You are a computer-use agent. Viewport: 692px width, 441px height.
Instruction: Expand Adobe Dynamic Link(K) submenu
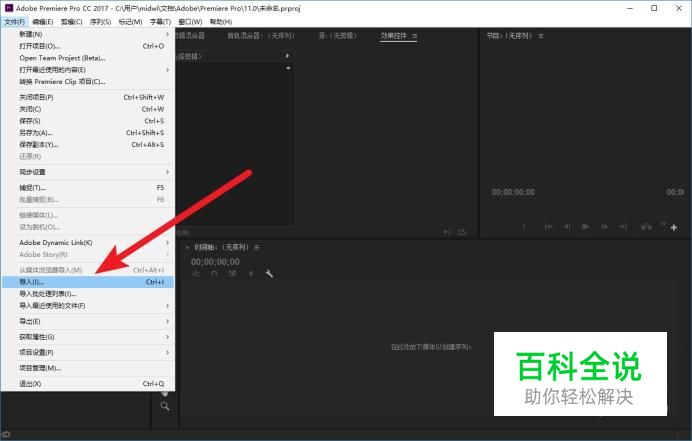[88, 242]
